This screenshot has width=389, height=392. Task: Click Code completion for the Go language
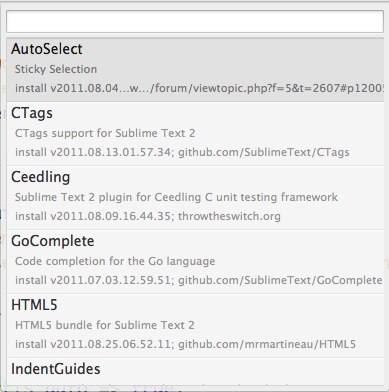point(115,261)
